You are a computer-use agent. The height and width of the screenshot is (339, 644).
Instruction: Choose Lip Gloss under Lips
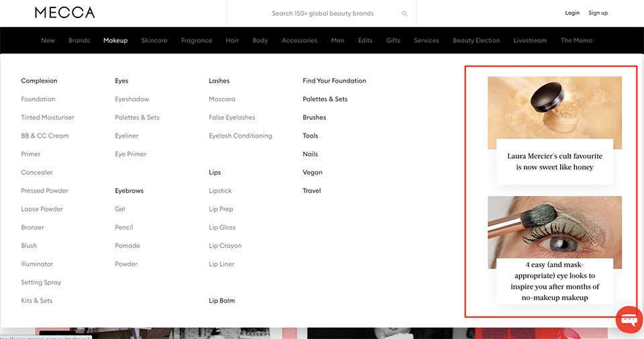coord(222,228)
